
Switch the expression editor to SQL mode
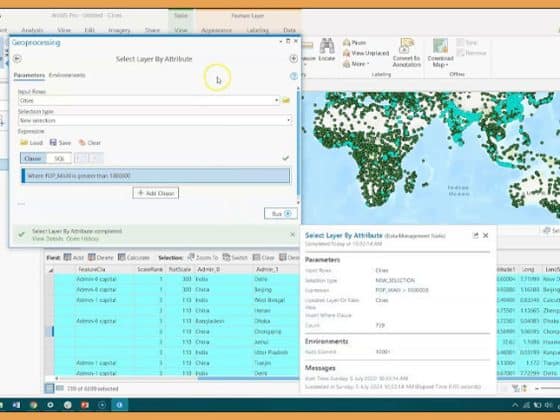tap(59, 158)
